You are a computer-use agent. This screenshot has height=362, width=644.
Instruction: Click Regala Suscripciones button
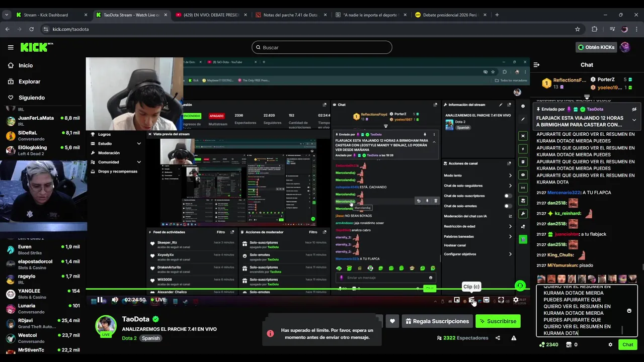[x=437, y=321]
